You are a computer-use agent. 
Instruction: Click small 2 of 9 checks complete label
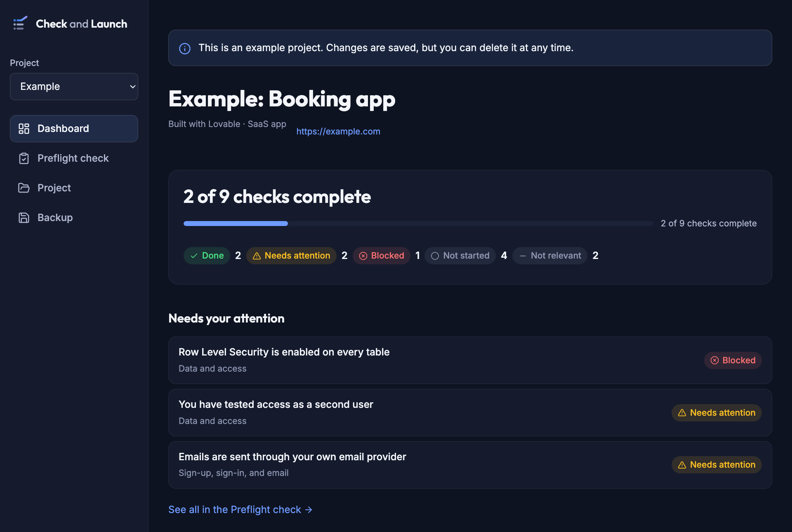[x=709, y=224]
